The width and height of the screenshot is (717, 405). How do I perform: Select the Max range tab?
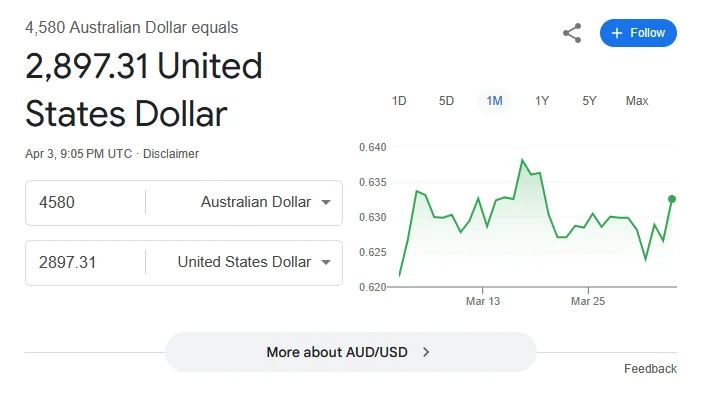coord(637,101)
